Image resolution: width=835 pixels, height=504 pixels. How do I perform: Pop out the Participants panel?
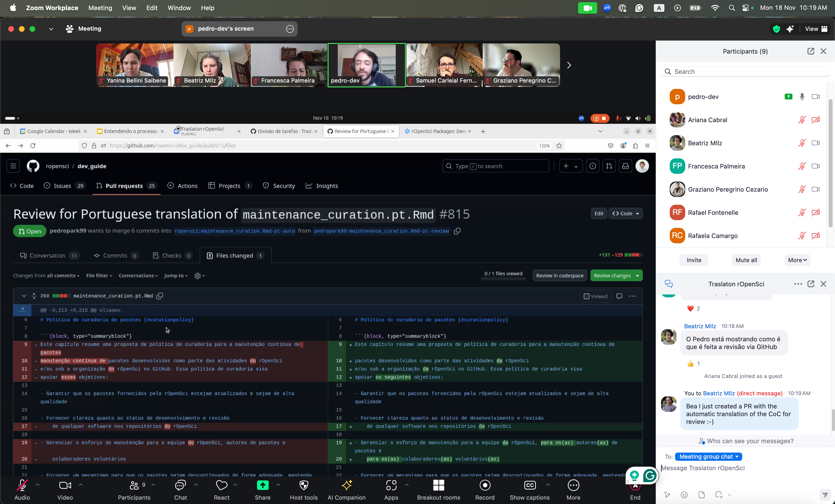[811, 51]
